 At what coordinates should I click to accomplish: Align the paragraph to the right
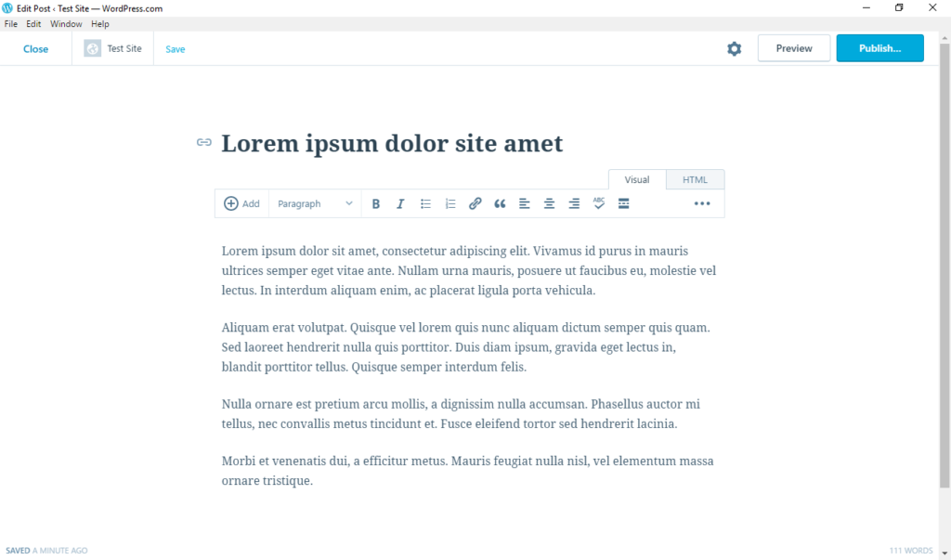coord(574,203)
